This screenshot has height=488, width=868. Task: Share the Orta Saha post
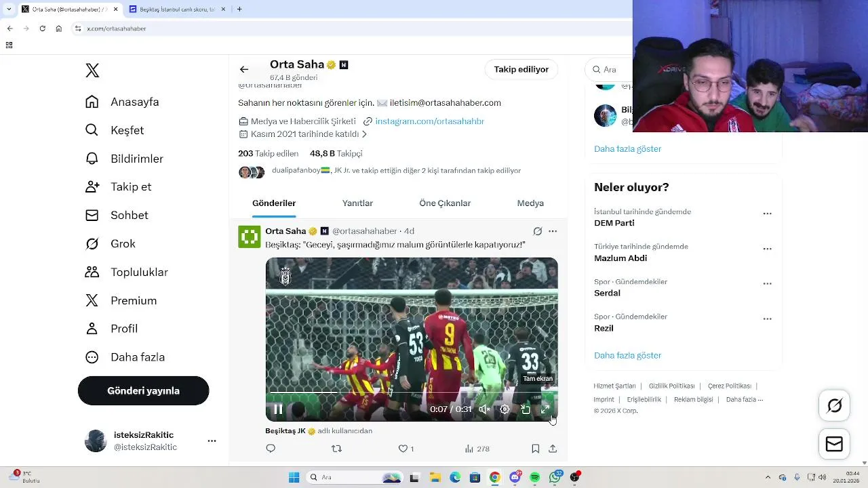click(x=553, y=449)
